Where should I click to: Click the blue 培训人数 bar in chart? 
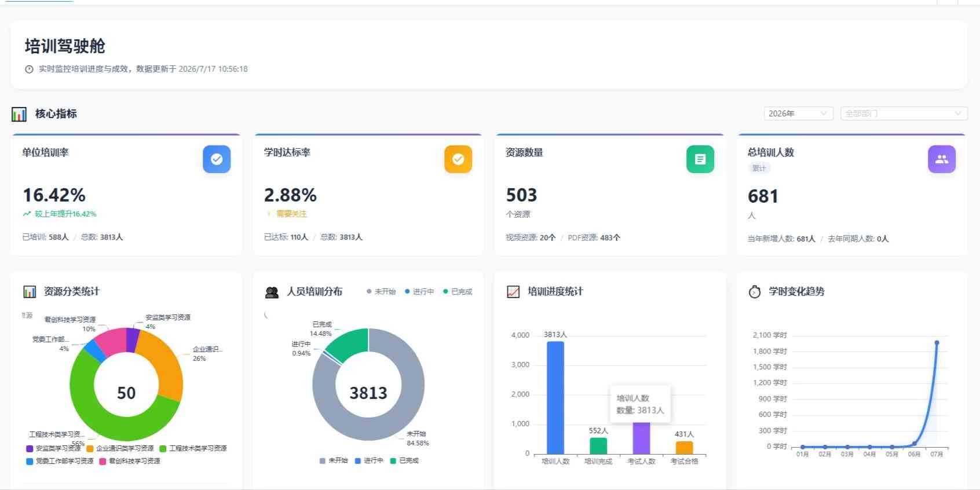(x=555, y=397)
